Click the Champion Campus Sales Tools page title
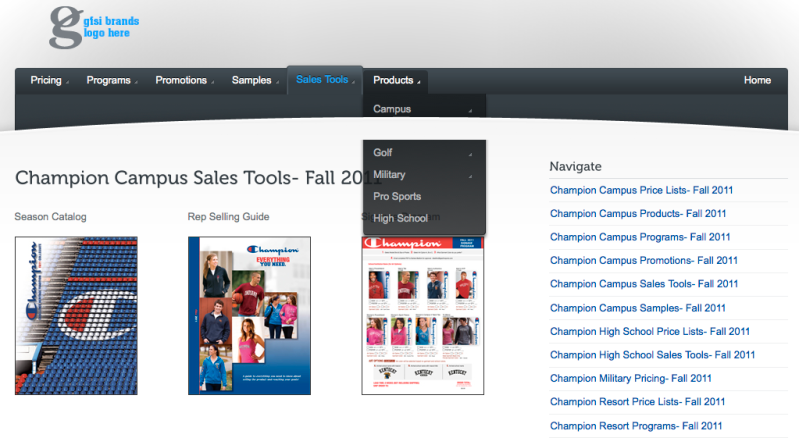The width and height of the screenshot is (799, 438). coord(198,178)
